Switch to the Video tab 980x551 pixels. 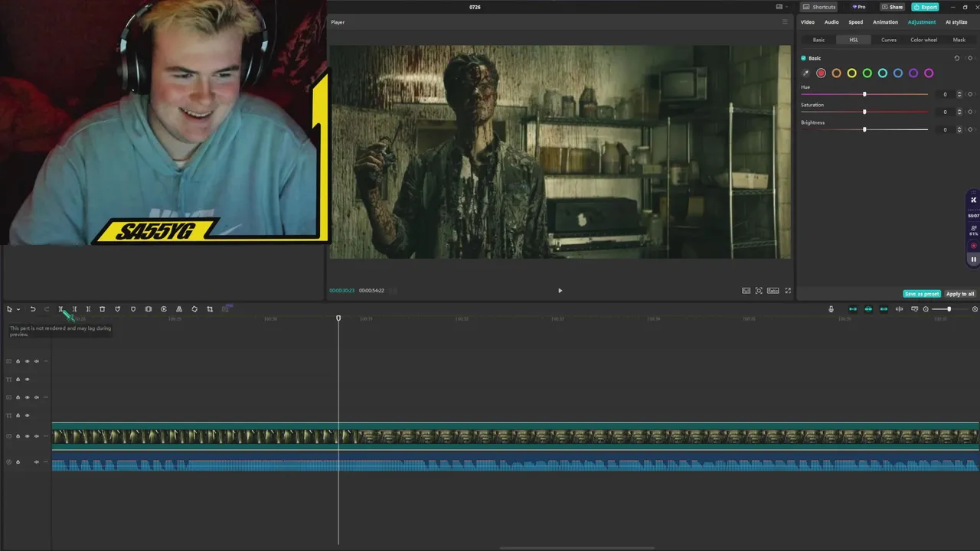[808, 22]
